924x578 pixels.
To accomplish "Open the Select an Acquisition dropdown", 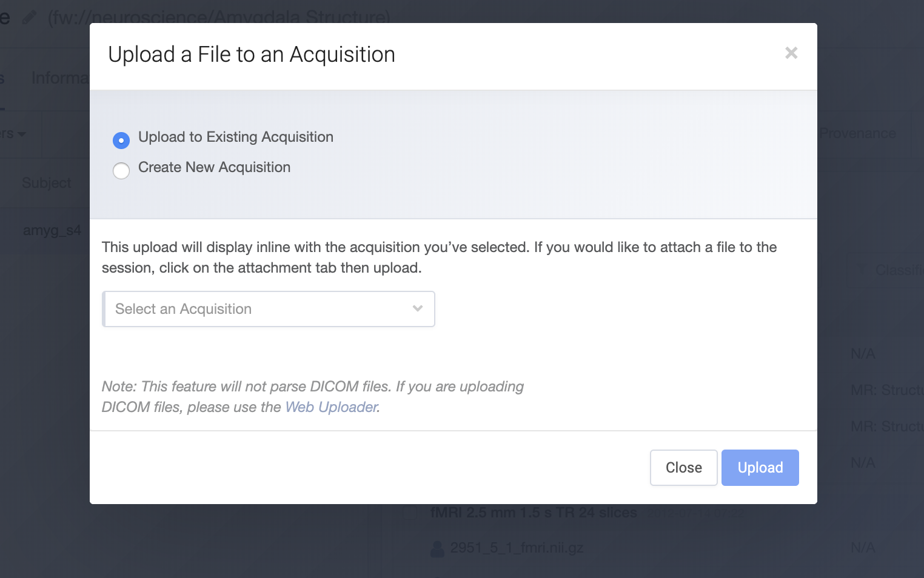I will [x=269, y=309].
